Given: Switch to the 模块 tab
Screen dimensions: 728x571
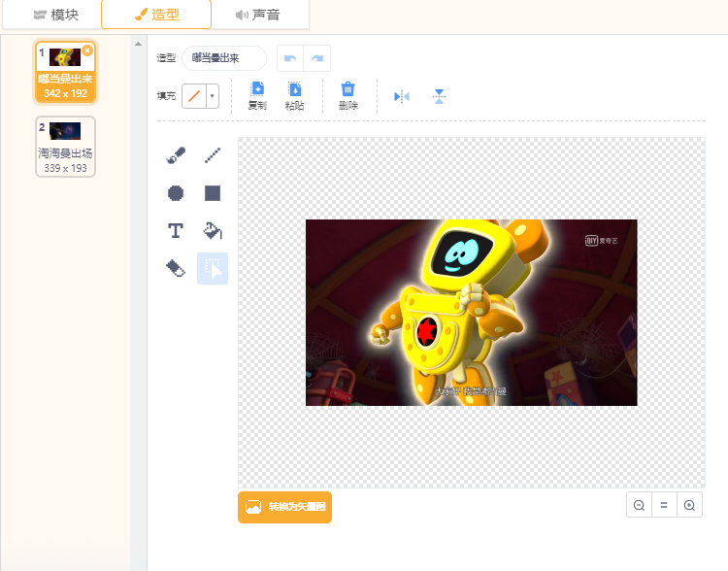Looking at the screenshot, I should [56, 15].
